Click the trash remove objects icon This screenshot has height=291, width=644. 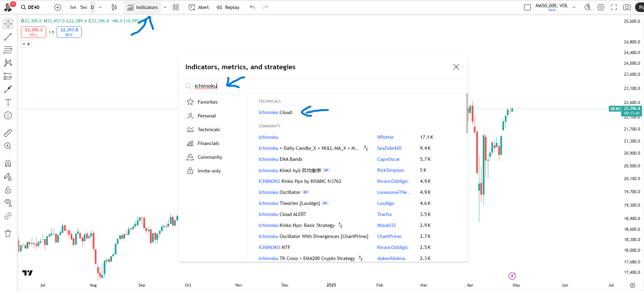pos(8,233)
